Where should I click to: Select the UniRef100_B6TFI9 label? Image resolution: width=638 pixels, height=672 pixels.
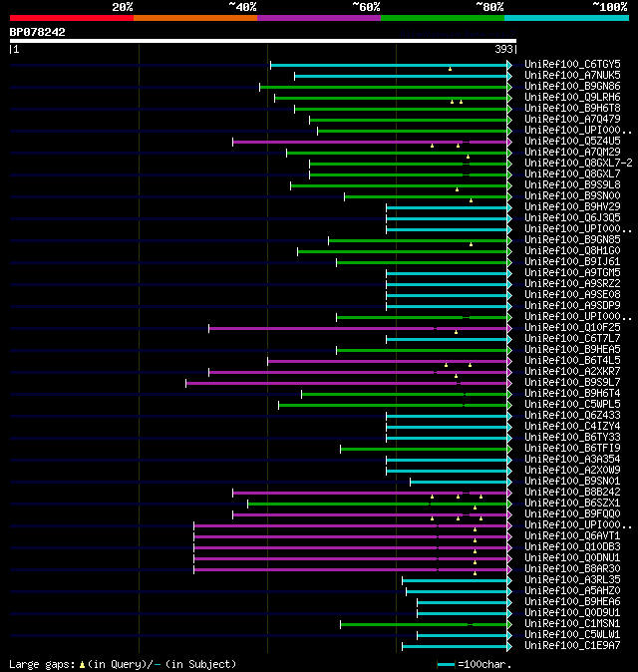[x=572, y=449]
